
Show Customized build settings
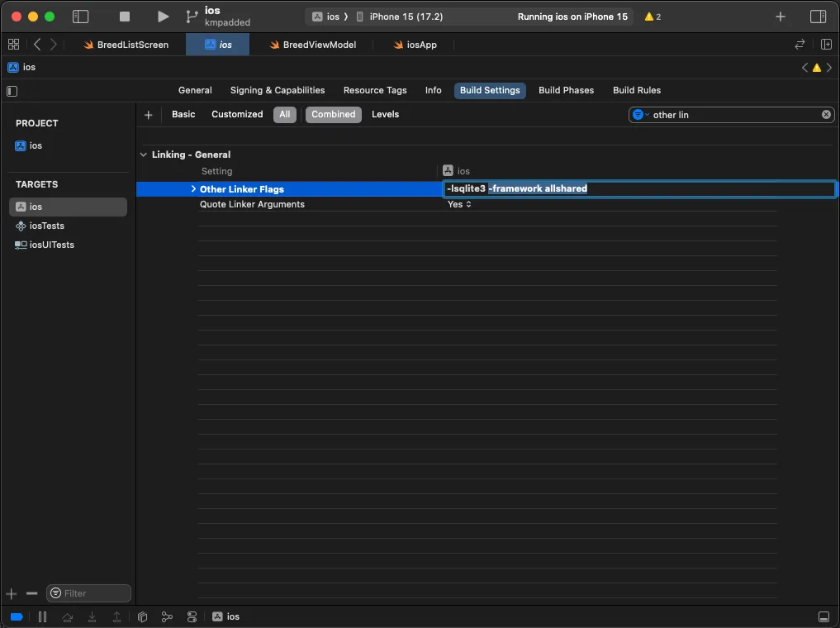coord(237,114)
